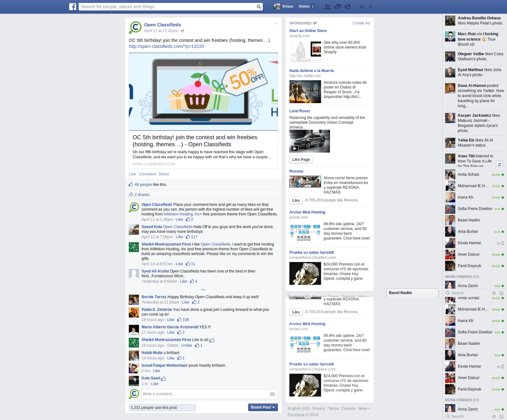Image resolution: width=507 pixels, height=420 pixels.
Task: Like Bernie Torras's comment
Action: click(186, 302)
